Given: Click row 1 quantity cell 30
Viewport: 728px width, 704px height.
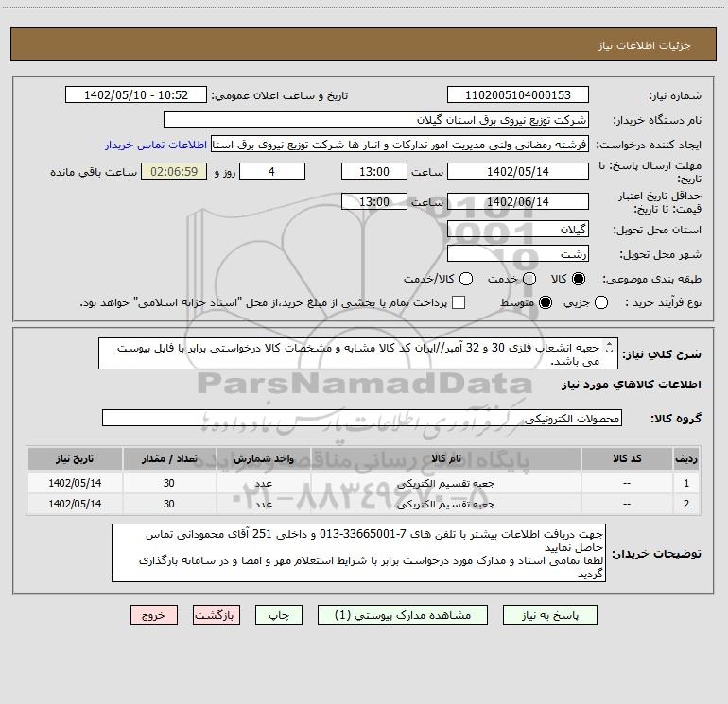Looking at the screenshot, I should tap(169, 483).
